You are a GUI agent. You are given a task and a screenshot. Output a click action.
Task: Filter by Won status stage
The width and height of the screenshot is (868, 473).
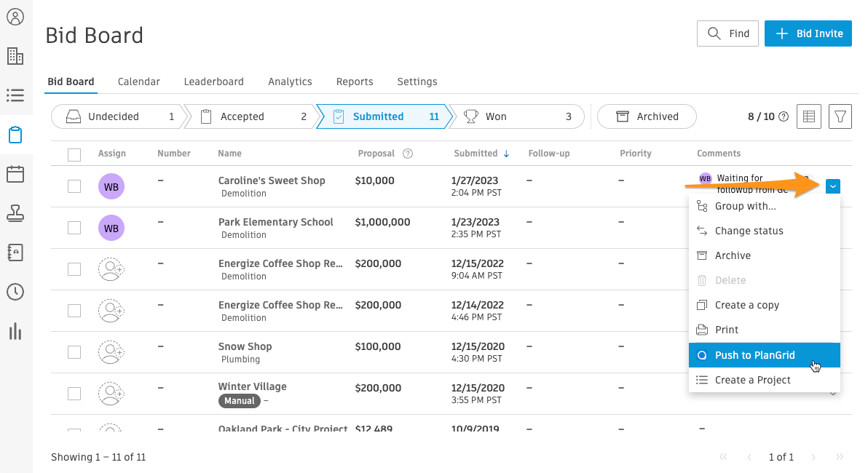(x=517, y=116)
